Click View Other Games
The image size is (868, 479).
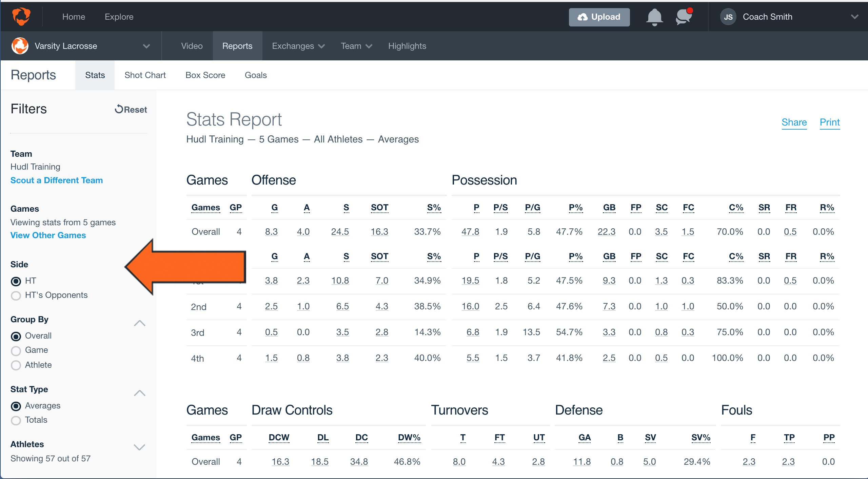click(48, 235)
